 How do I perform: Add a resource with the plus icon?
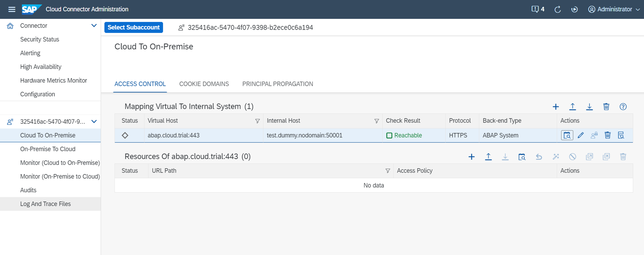471,157
